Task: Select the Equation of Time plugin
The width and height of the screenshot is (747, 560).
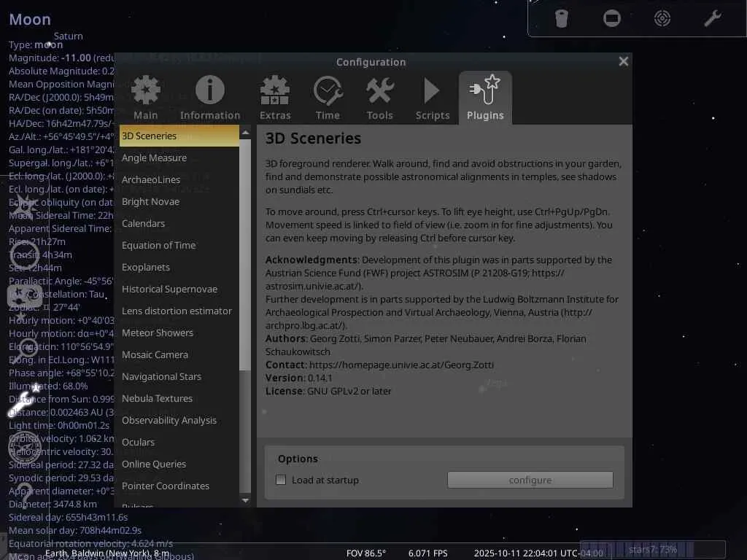Action: [179, 246]
